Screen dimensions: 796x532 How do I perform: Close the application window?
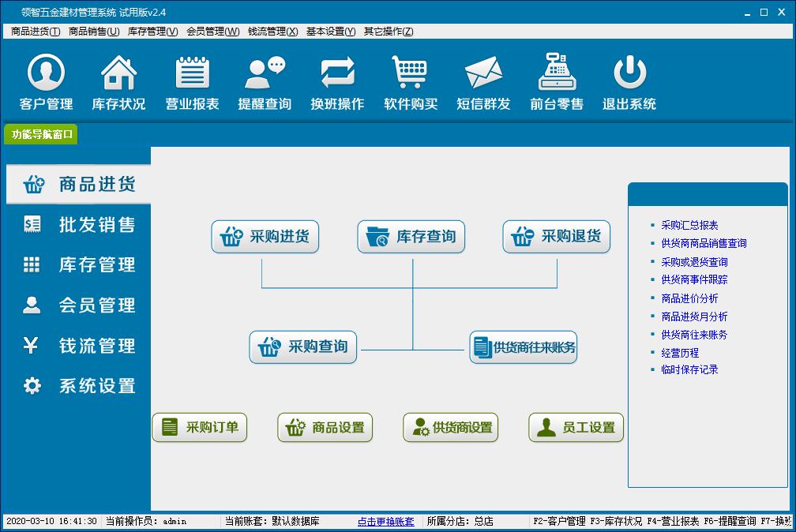tap(781, 12)
